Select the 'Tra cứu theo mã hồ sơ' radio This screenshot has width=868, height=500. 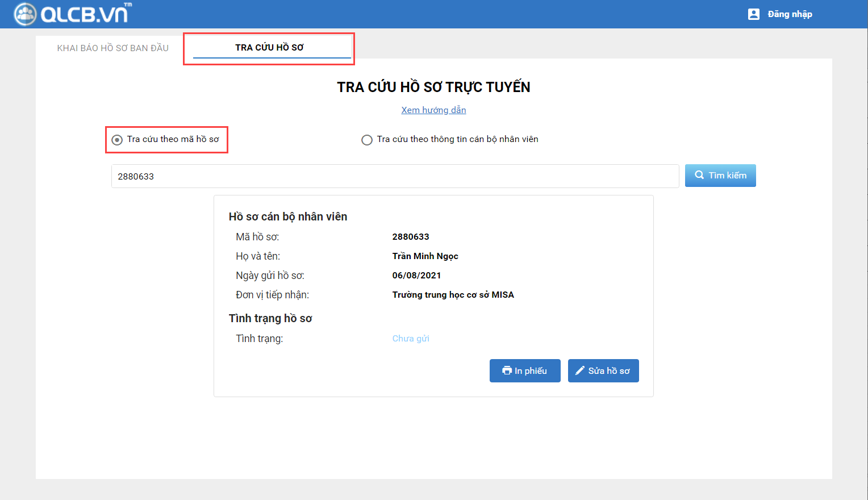click(117, 140)
